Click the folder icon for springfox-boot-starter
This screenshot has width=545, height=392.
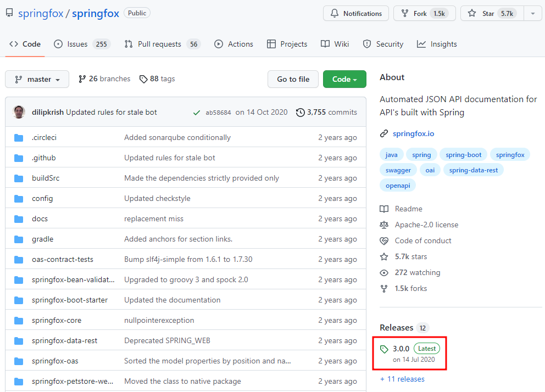tap(19, 300)
